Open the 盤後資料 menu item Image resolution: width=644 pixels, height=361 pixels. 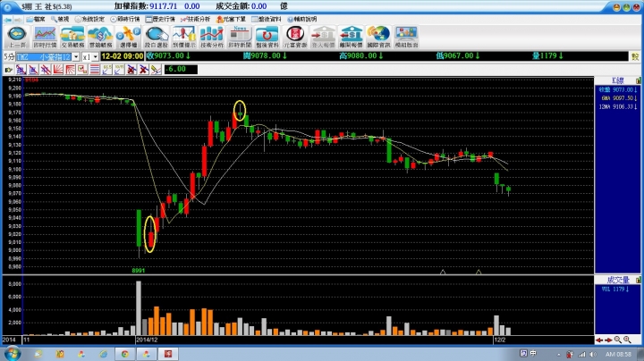pos(267,20)
